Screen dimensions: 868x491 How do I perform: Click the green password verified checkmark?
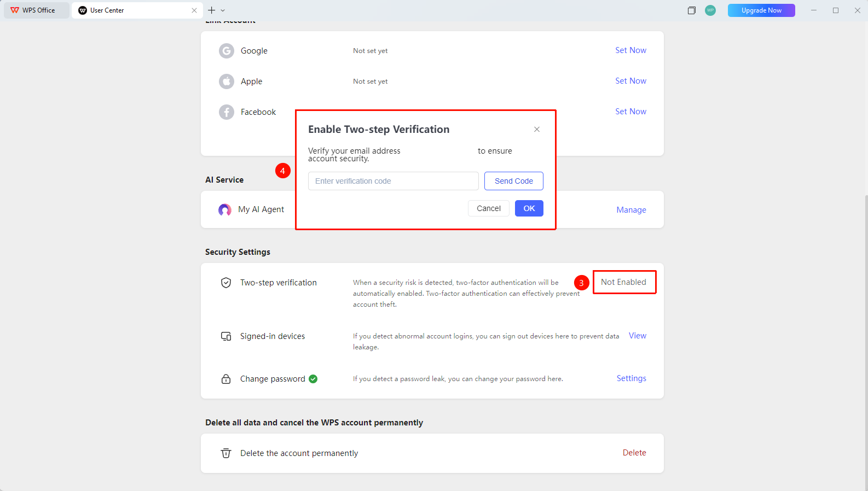tap(313, 379)
